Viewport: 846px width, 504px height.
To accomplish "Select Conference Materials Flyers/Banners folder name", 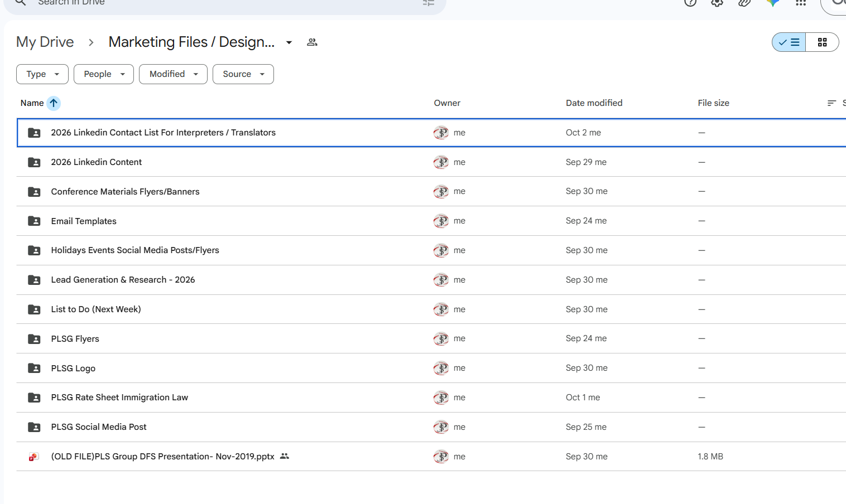I will (x=125, y=192).
